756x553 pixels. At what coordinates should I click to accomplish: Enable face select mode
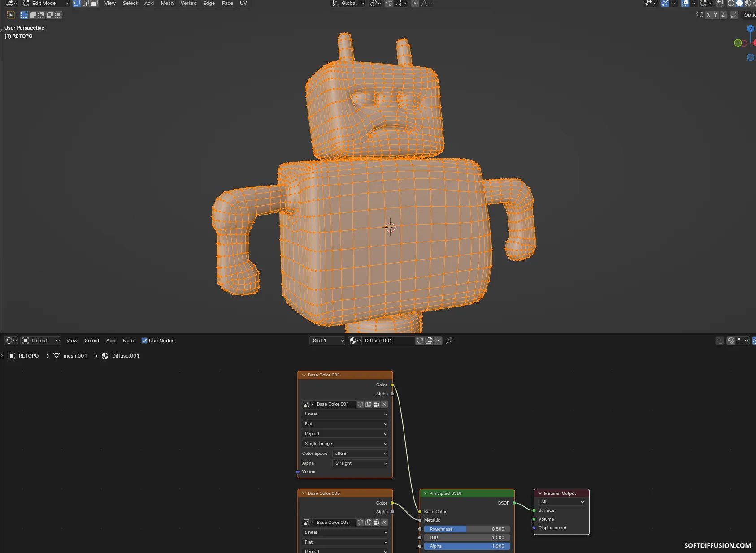point(94,3)
